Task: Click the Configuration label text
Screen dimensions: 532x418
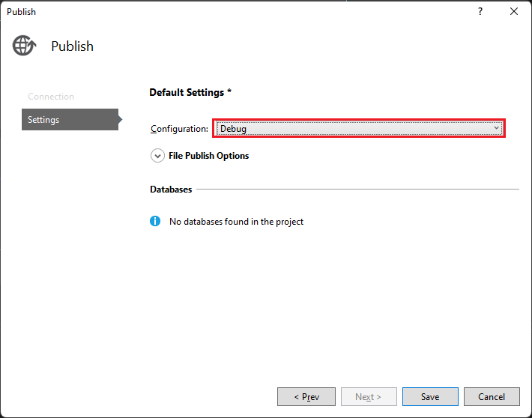Action: [179, 129]
